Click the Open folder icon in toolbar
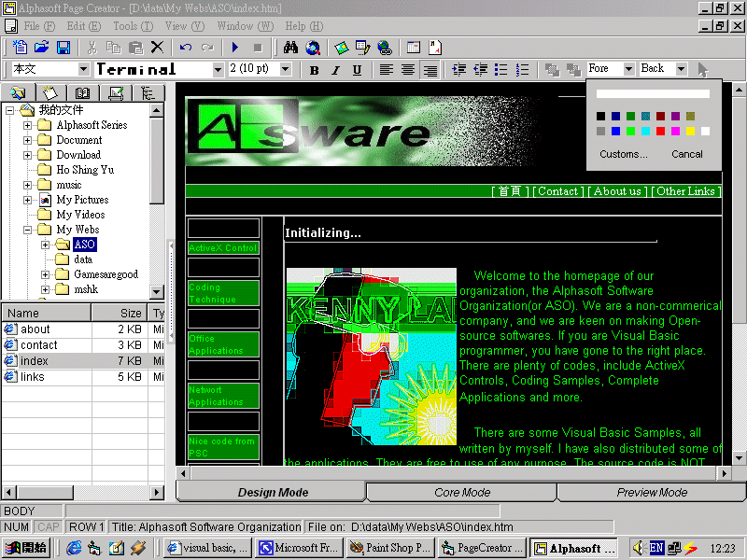Image resolution: width=747 pixels, height=560 pixels. coord(42,48)
